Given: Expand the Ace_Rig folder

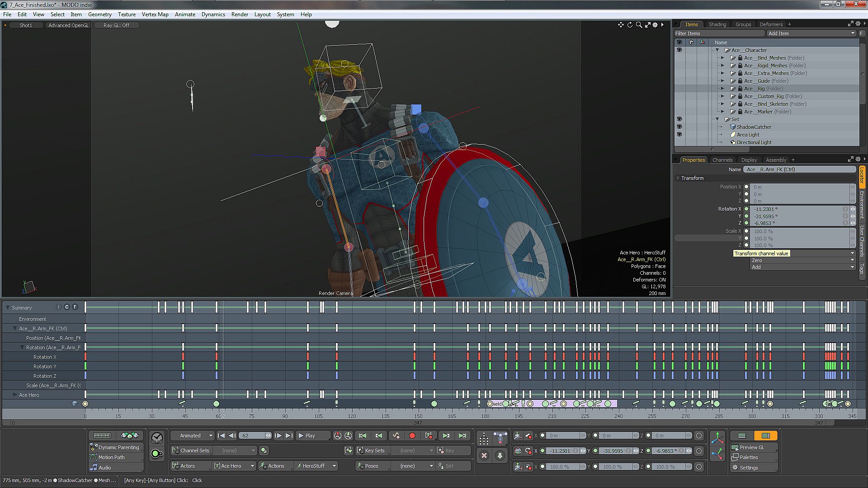Looking at the screenshot, I should (x=722, y=89).
